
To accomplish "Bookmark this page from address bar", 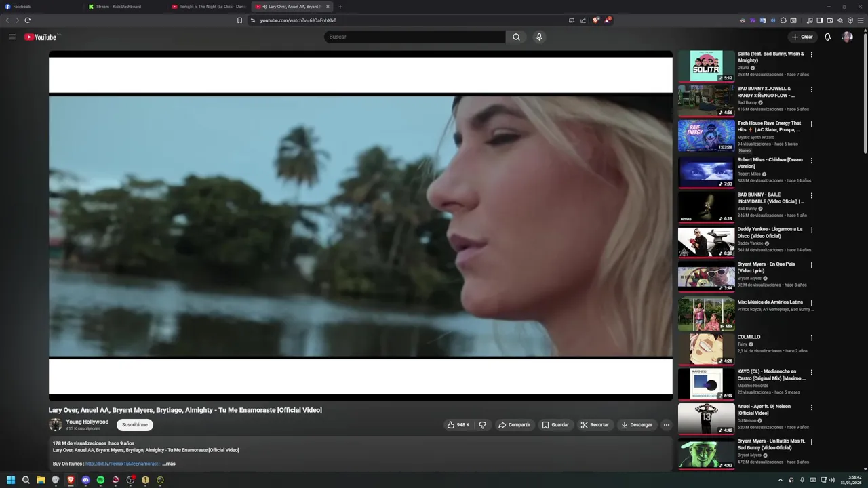I will click(x=239, y=20).
